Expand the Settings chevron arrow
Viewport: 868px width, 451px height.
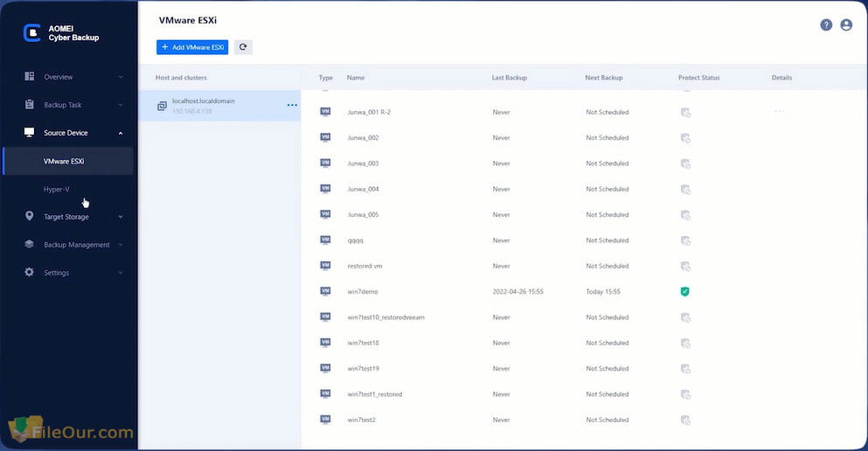click(x=121, y=272)
